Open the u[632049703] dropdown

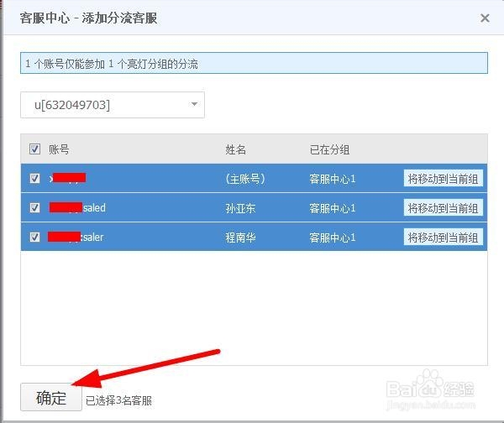point(113,105)
